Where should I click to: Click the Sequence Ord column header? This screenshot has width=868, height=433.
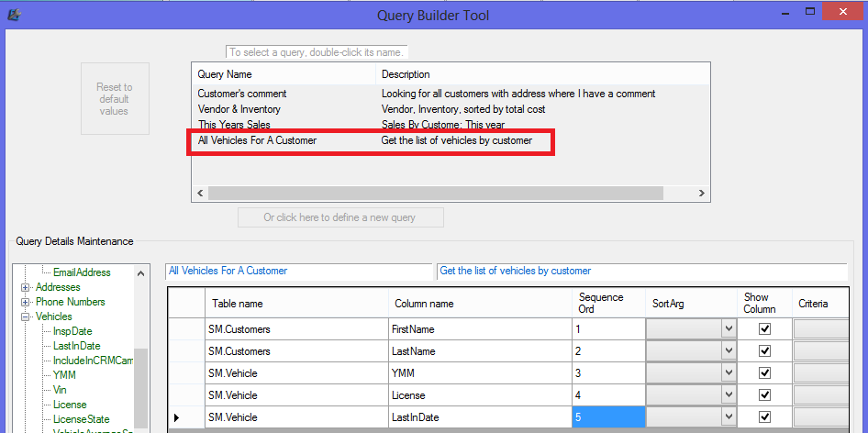(x=608, y=304)
